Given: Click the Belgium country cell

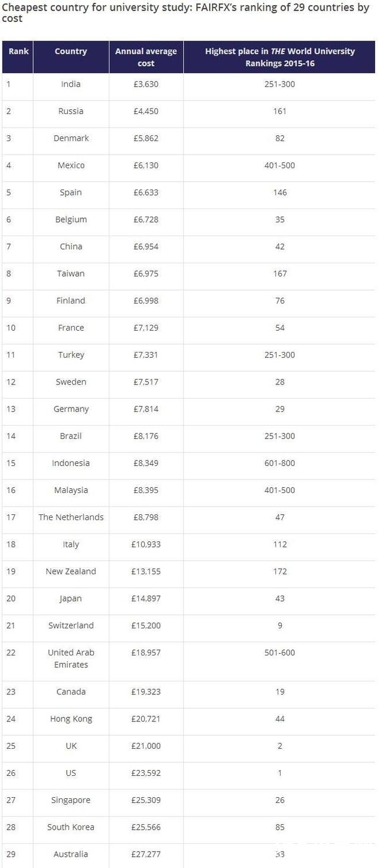Looking at the screenshot, I should tap(71, 220).
